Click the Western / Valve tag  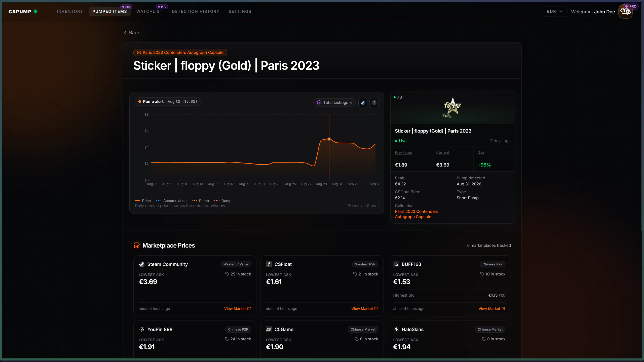point(236,264)
